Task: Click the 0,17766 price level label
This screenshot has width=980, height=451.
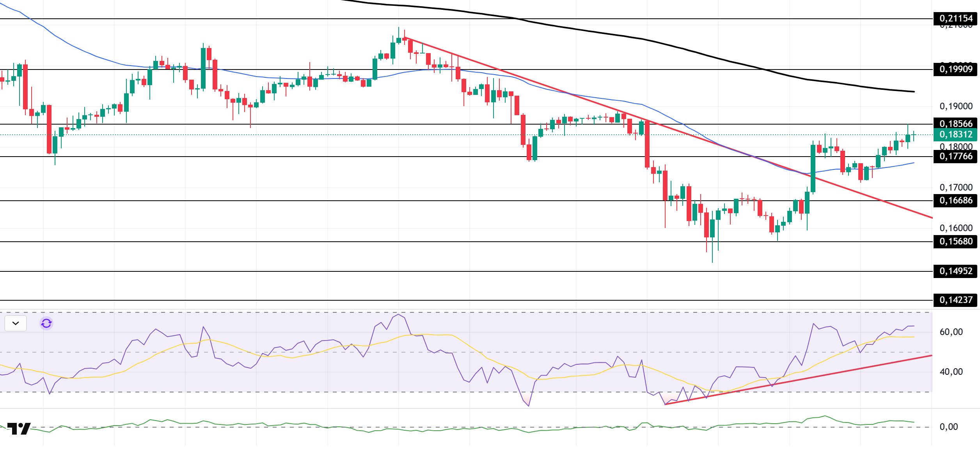Action: (x=955, y=157)
